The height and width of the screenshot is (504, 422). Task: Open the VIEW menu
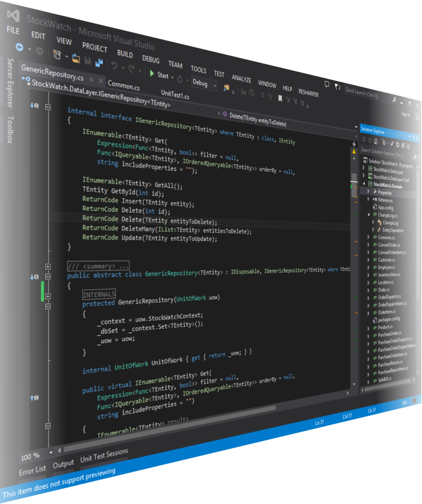click(x=64, y=41)
